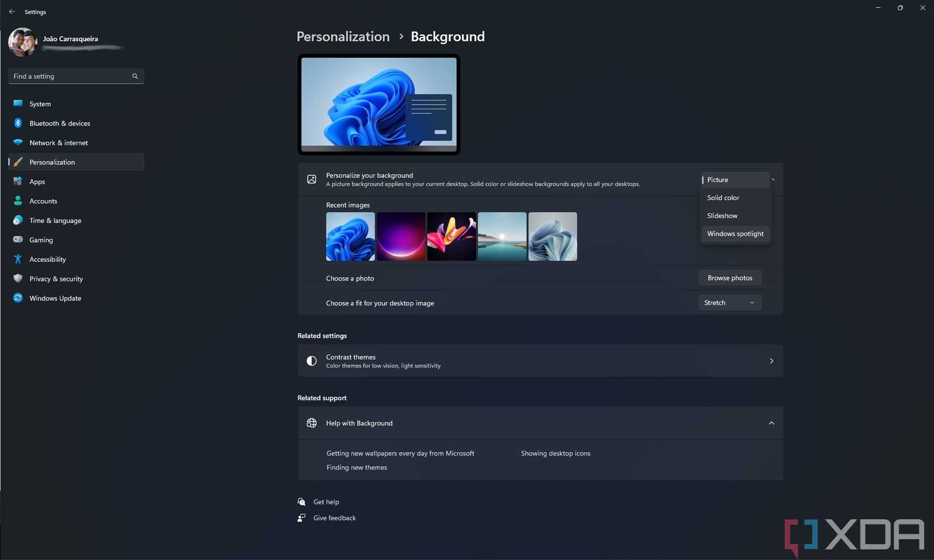Screen dimensions: 934x560
Task: Click the Apps icon in sidebar
Action: point(18,182)
